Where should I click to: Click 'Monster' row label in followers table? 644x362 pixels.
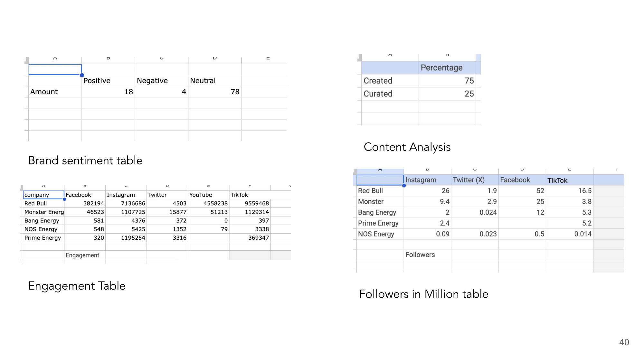[x=380, y=201]
